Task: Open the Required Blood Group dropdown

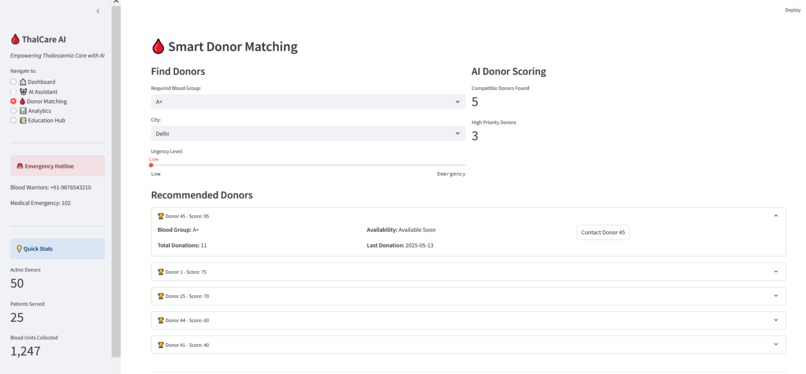Action: [x=308, y=102]
